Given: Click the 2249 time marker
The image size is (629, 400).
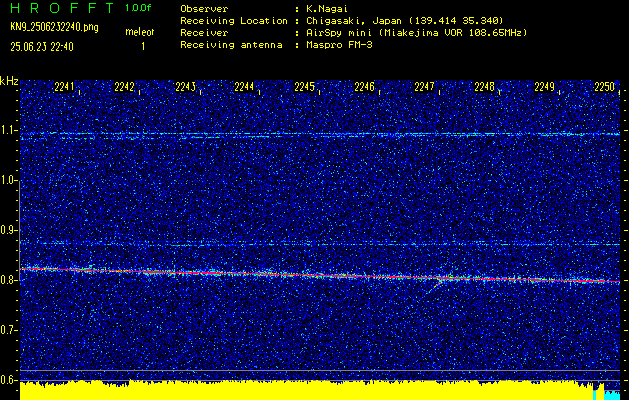Looking at the screenshot, I should tap(544, 87).
